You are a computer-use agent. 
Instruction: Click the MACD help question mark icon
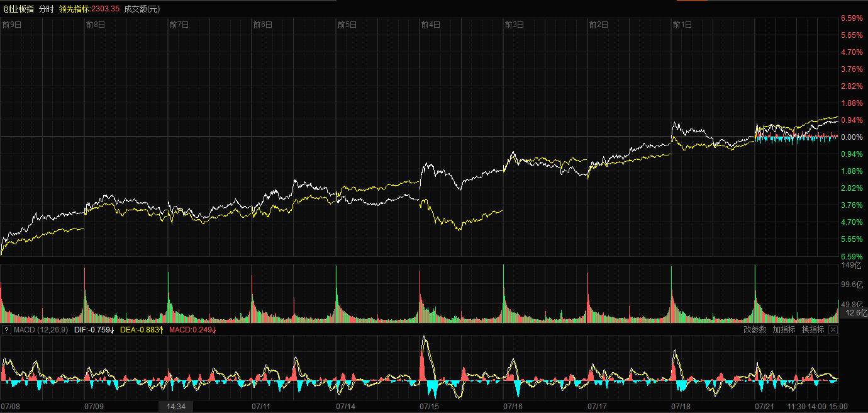tap(6, 330)
